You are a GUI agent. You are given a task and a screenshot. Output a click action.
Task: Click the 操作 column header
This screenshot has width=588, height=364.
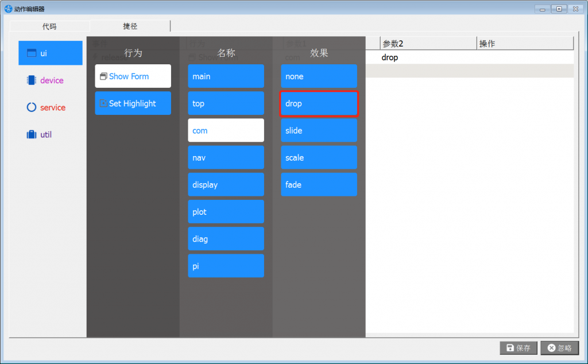[x=525, y=44]
